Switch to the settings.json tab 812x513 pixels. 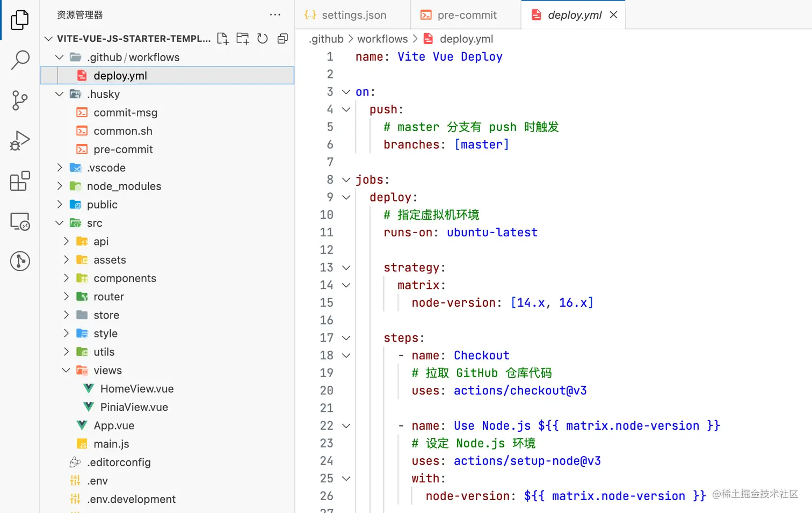pyautogui.click(x=353, y=15)
